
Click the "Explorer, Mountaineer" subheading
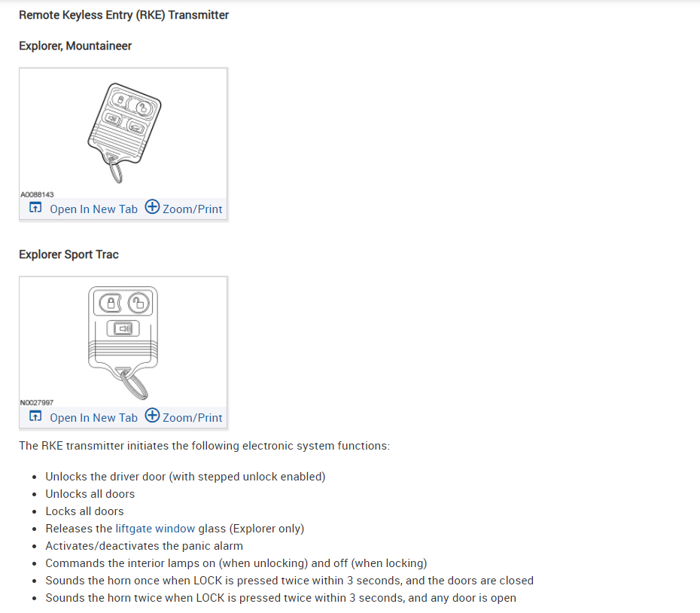(75, 46)
